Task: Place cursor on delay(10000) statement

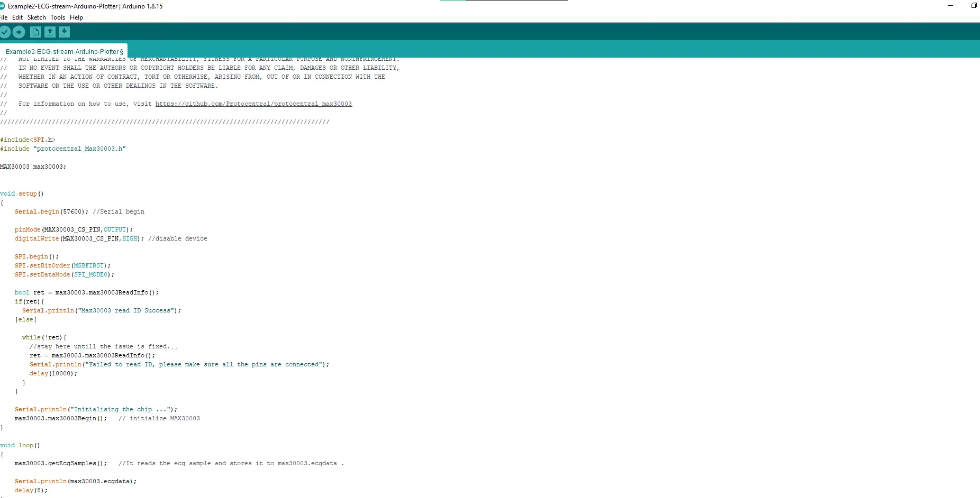Action: point(53,374)
